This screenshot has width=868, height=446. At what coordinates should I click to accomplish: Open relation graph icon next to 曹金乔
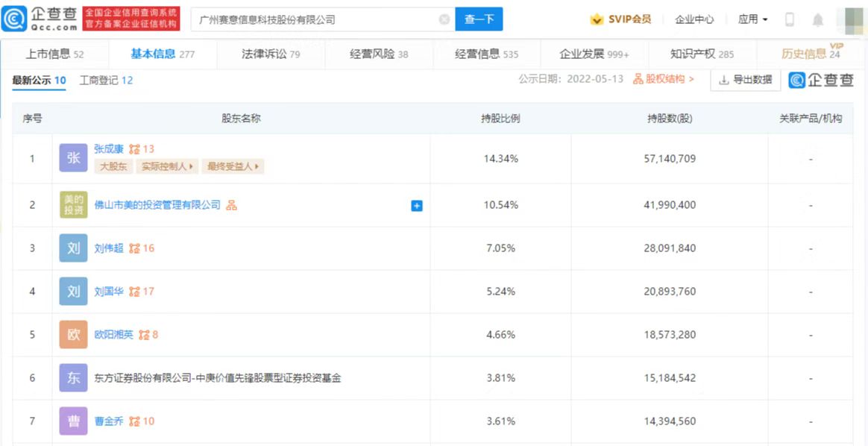[134, 421]
